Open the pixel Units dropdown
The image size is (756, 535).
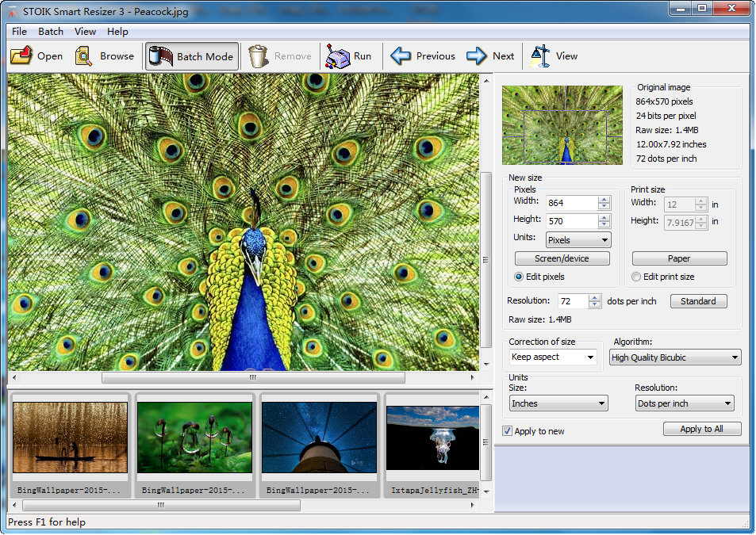click(578, 240)
